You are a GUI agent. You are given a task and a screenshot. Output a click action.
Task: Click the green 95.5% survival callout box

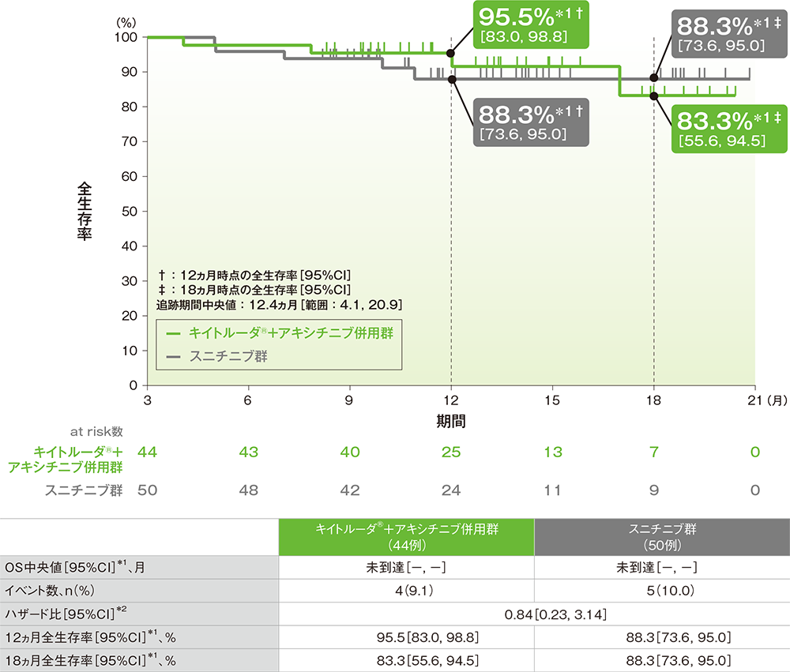(531, 25)
